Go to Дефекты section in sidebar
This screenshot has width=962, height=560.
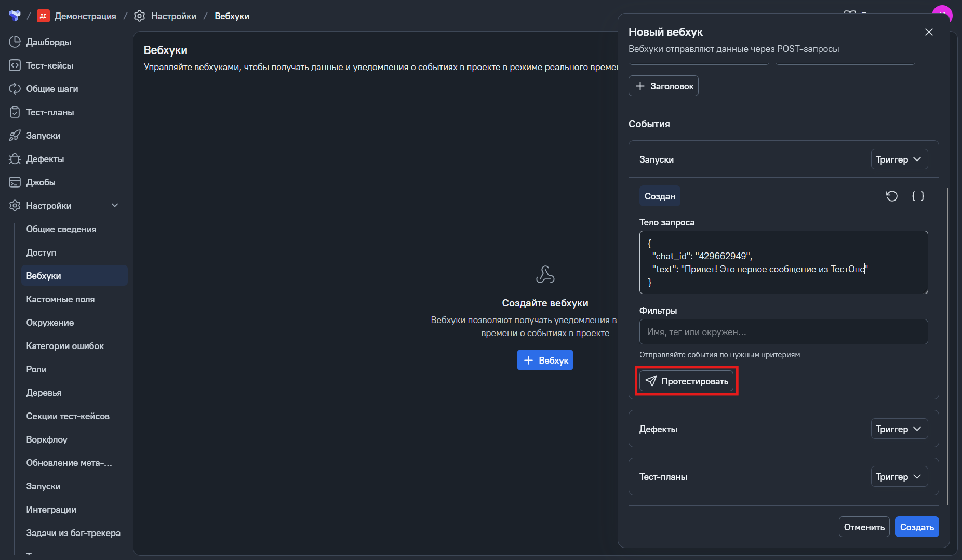click(x=45, y=159)
